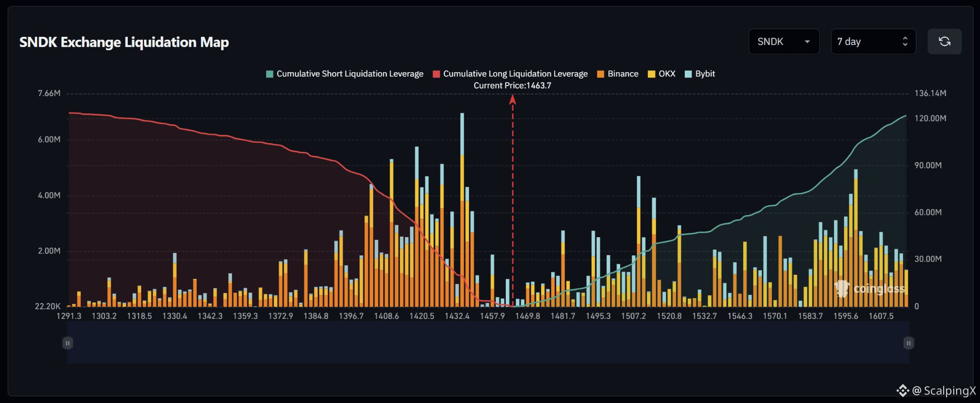The width and height of the screenshot is (980, 403).
Task: Click the 90.00M right axis value
Action: tap(928, 165)
